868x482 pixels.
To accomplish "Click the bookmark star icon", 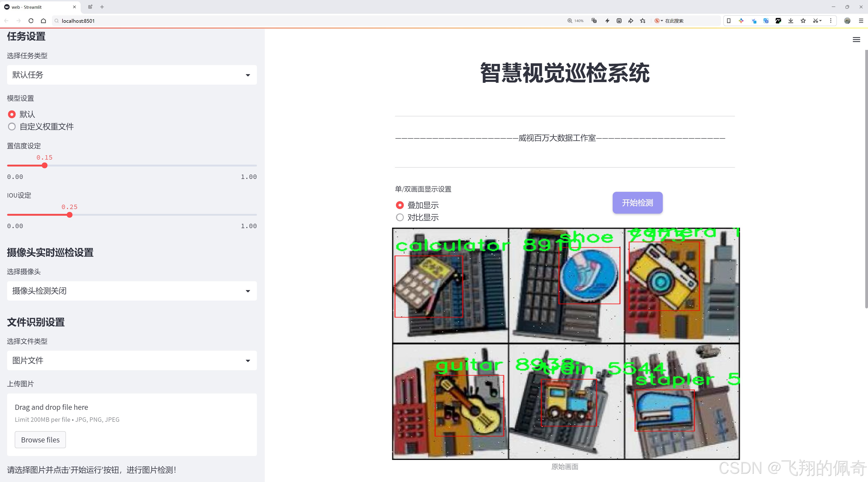I will [x=804, y=20].
